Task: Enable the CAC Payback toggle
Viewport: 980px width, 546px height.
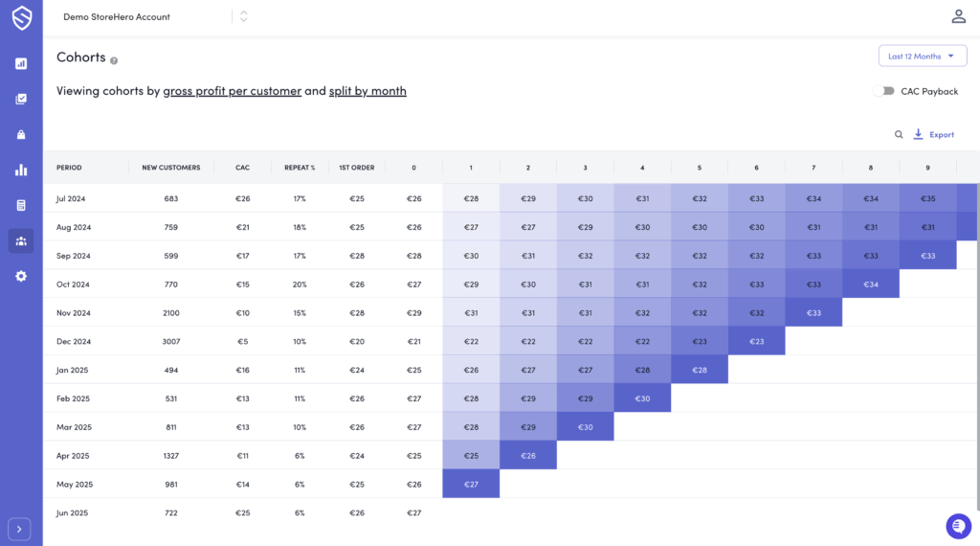Action: pyautogui.click(x=883, y=91)
